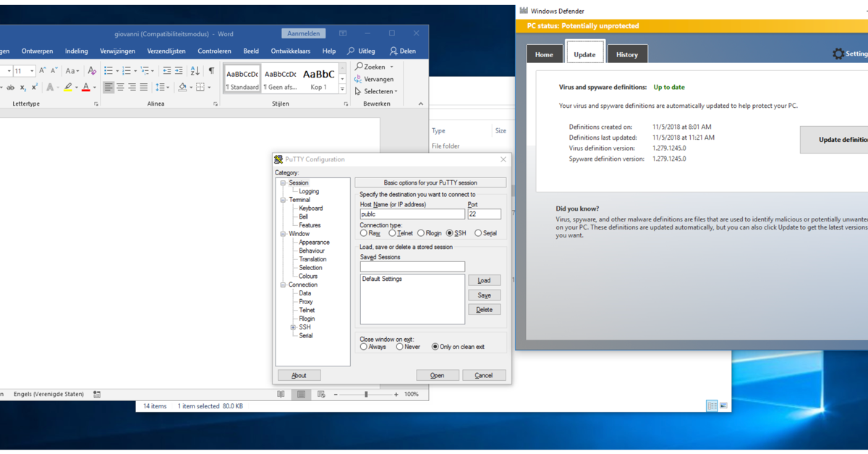
Task: Switch File Explorer to details view
Action: (x=712, y=406)
